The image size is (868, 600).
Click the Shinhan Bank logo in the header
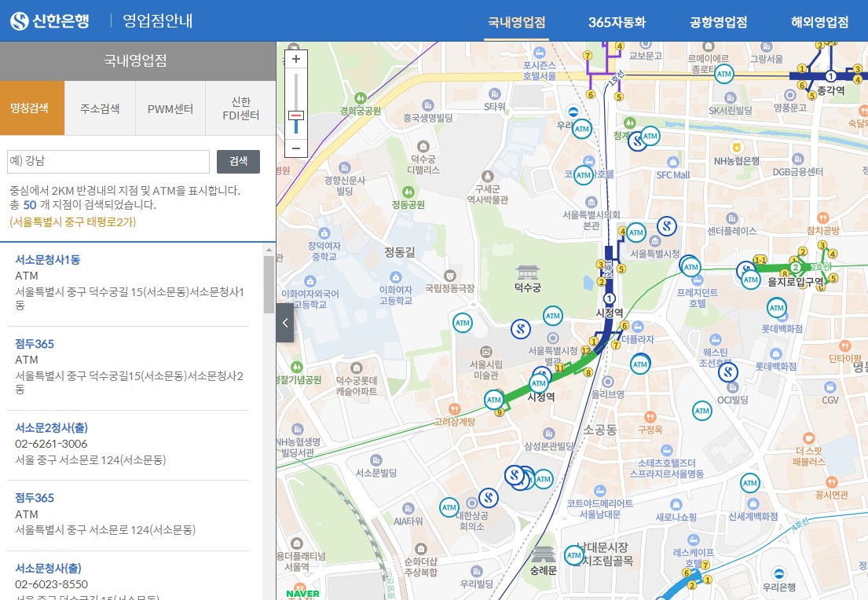click(49, 21)
